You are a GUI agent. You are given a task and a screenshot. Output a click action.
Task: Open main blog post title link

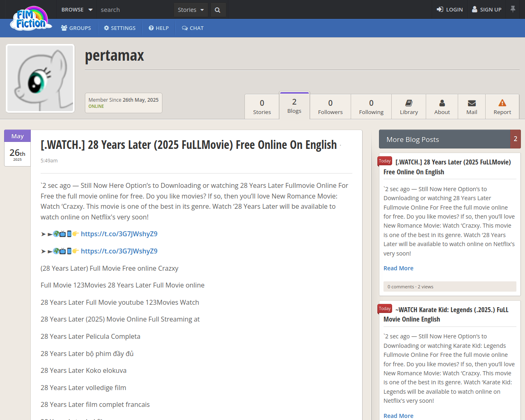coord(189,145)
